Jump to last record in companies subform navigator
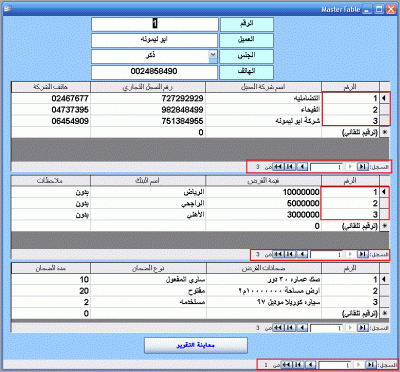 pyautogui.click(x=290, y=166)
